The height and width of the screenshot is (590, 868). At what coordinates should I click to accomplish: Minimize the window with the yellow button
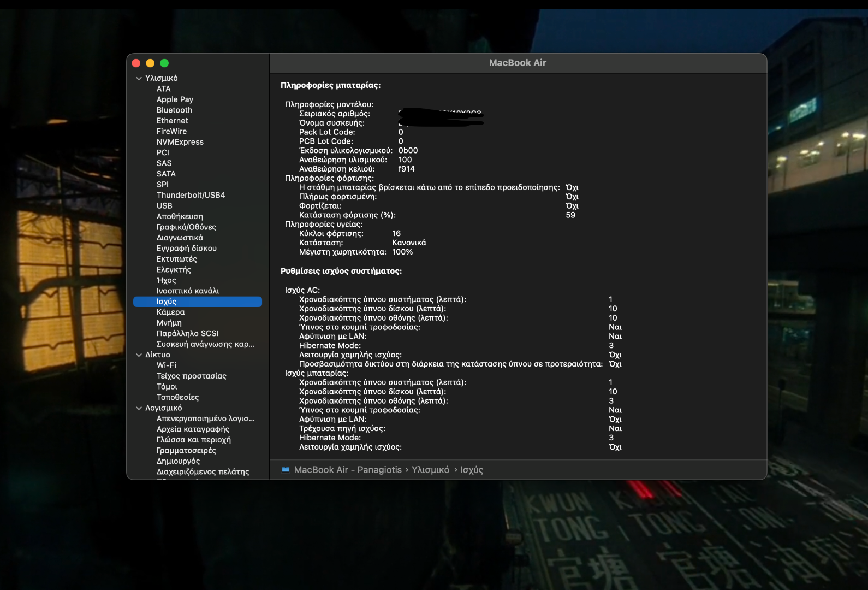coord(150,63)
